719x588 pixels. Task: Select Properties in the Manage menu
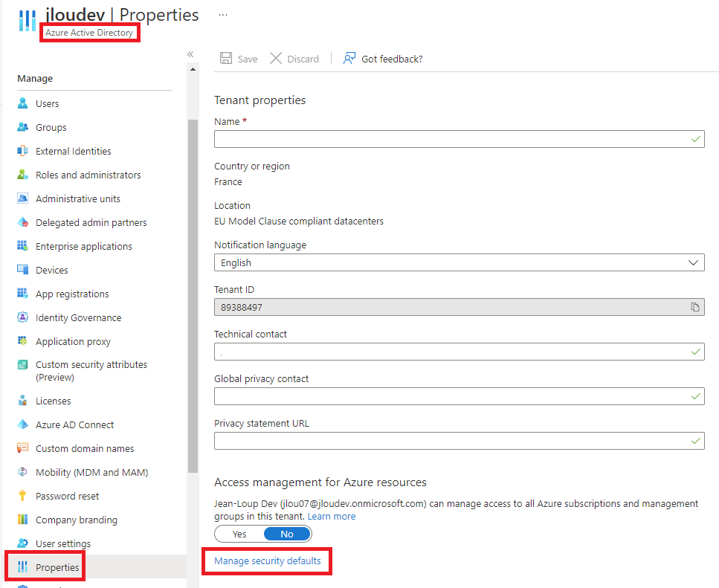(57, 567)
